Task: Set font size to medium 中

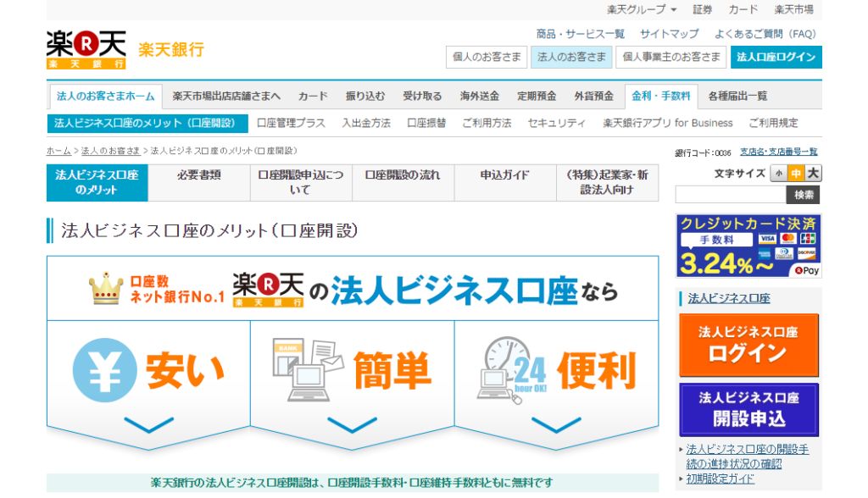Action: (x=796, y=174)
